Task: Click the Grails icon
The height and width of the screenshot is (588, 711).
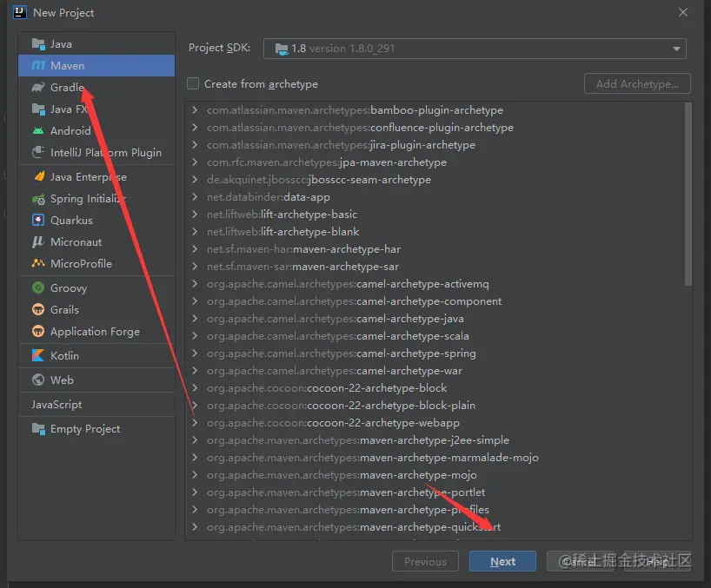Action: tap(38, 309)
